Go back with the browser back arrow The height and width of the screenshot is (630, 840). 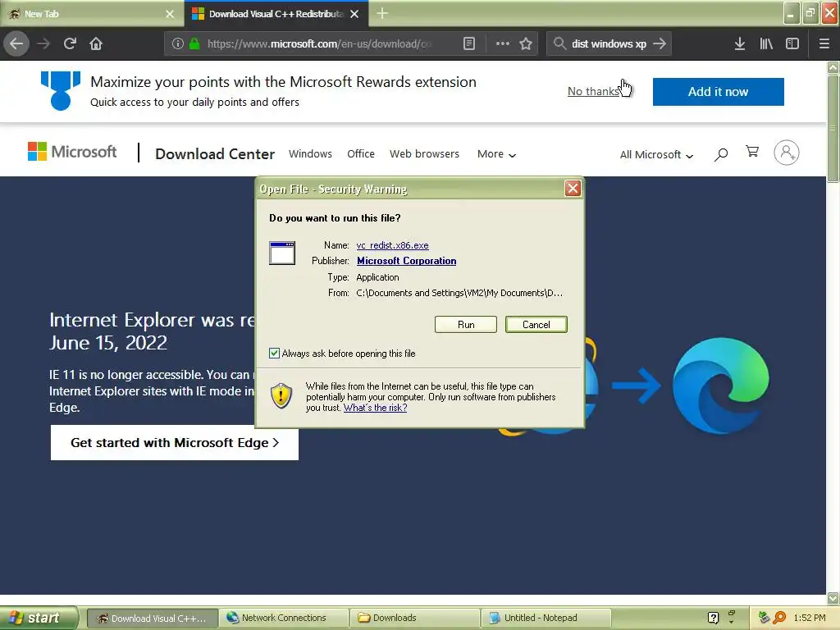pyautogui.click(x=16, y=43)
